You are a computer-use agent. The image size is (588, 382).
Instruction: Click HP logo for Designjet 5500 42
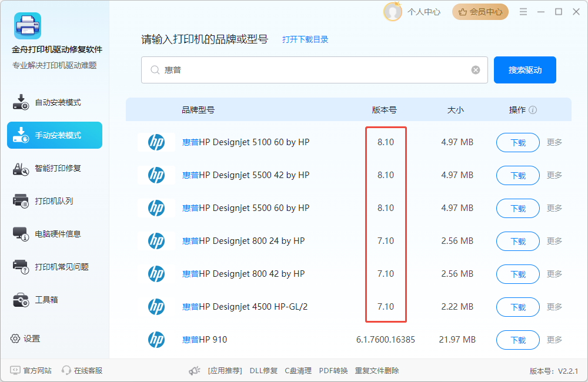(x=156, y=175)
